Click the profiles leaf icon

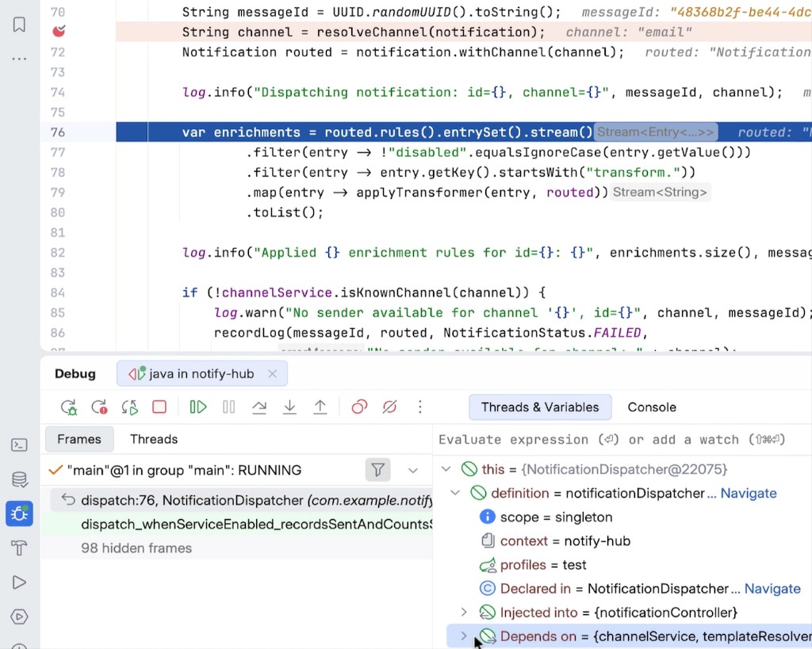[488, 565]
